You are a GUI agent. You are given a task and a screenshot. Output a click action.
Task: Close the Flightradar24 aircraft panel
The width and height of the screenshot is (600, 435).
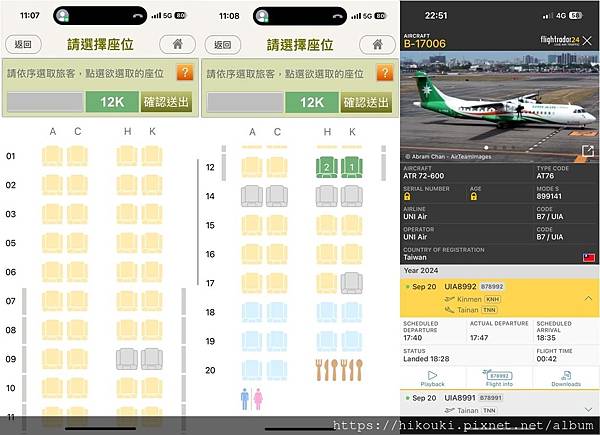pos(587,41)
